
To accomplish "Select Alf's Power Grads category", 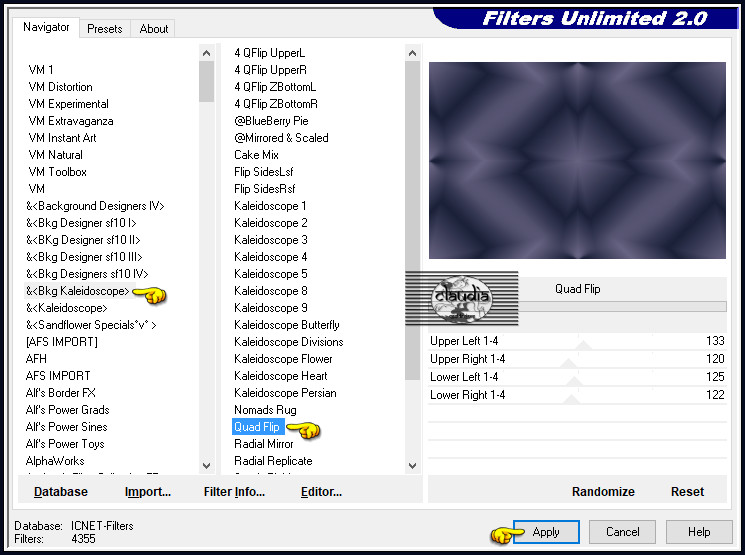I will [67, 410].
